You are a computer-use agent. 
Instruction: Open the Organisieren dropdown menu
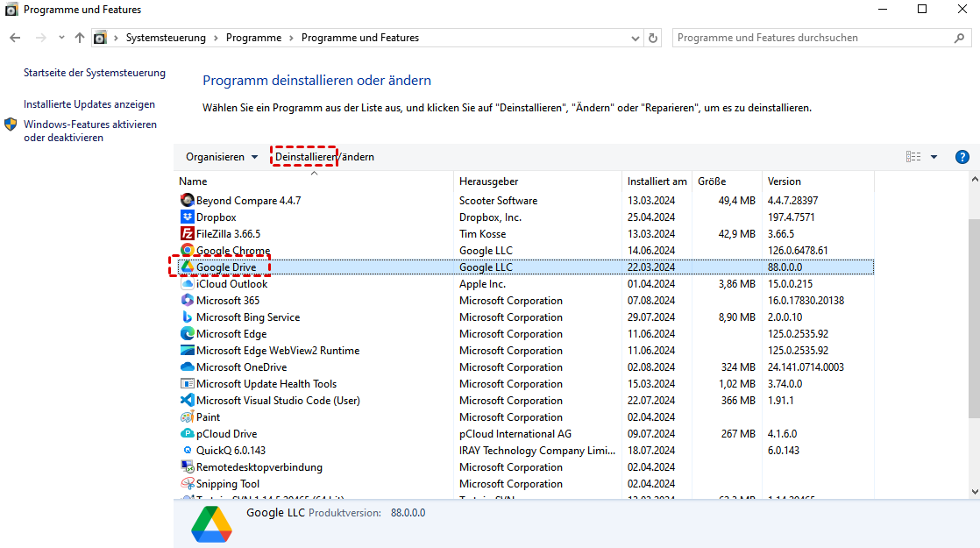pos(222,157)
